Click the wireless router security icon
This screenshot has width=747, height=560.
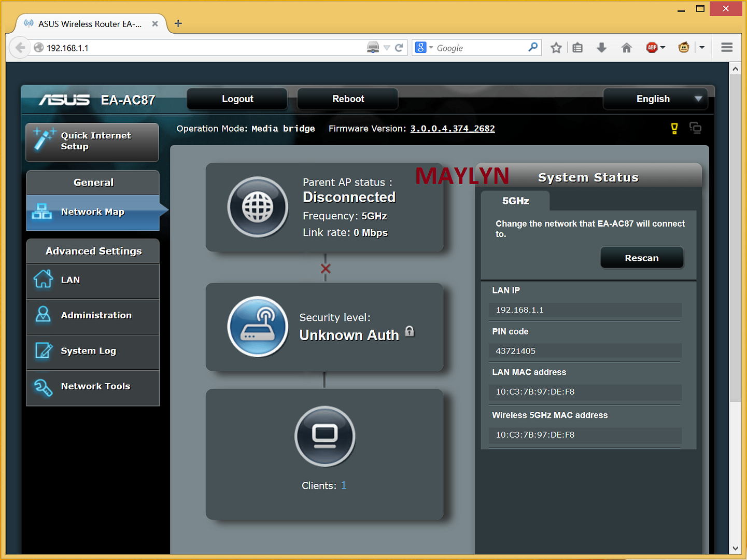click(258, 327)
